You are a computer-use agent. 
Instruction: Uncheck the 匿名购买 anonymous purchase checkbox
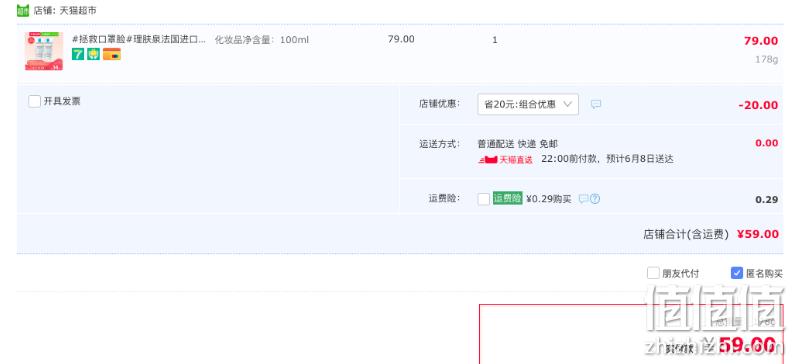(737, 273)
